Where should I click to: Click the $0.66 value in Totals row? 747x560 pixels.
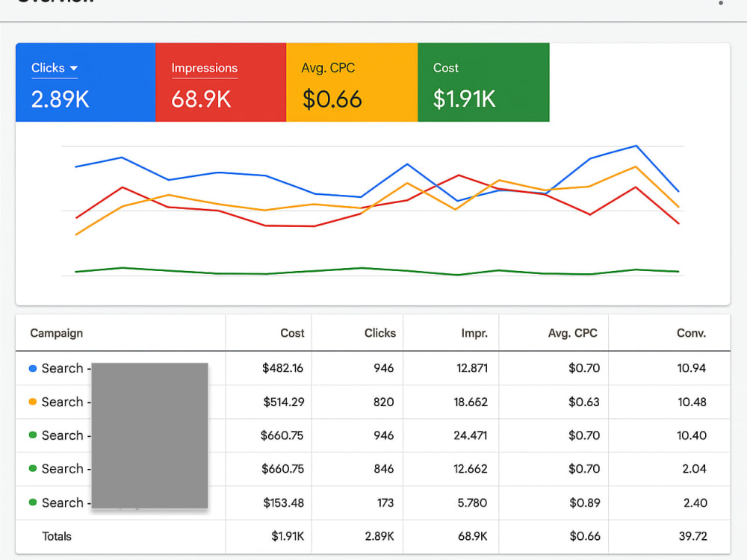tap(585, 536)
